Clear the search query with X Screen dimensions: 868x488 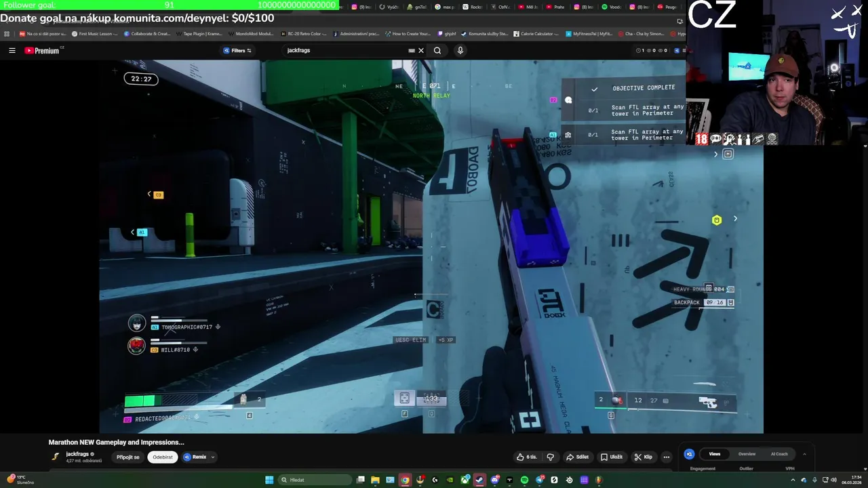420,50
